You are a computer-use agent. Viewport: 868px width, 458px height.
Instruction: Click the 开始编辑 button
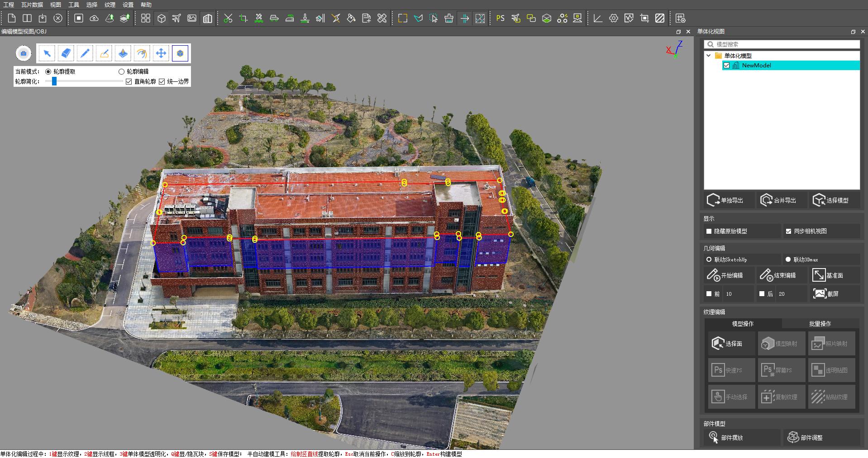click(730, 275)
